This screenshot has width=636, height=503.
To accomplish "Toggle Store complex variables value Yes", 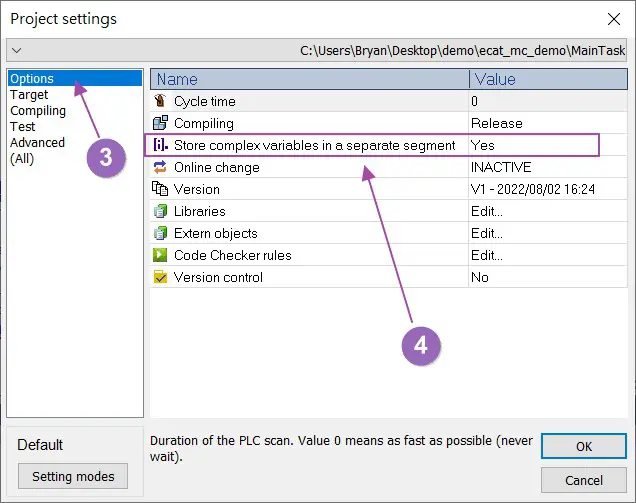I will click(x=483, y=145).
